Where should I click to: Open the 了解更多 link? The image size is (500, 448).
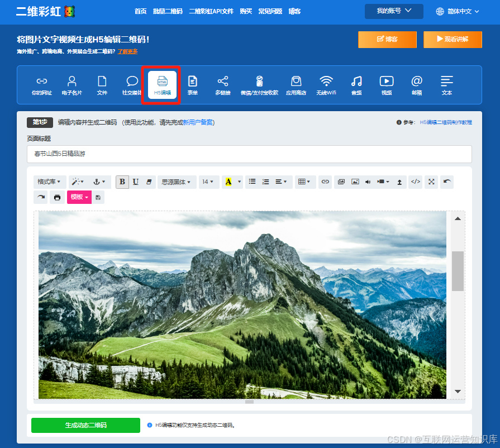pyautogui.click(x=127, y=51)
